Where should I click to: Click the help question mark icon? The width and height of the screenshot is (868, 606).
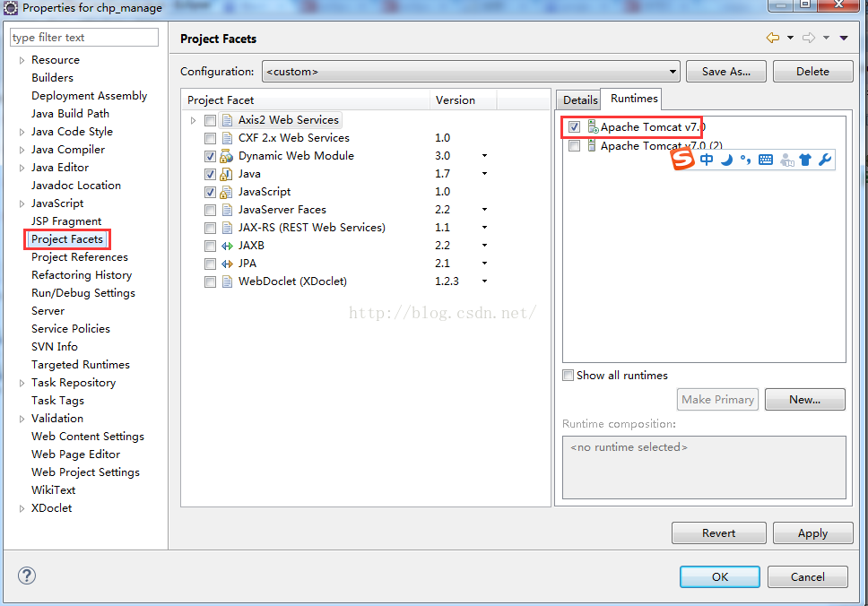click(27, 576)
